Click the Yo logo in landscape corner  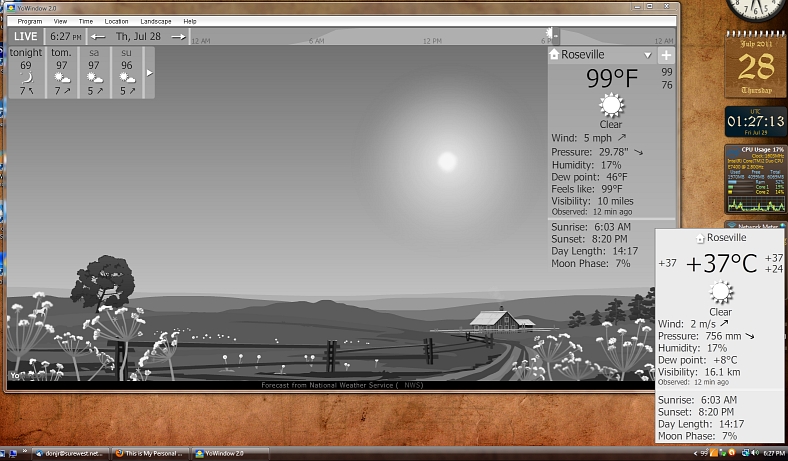(x=15, y=376)
